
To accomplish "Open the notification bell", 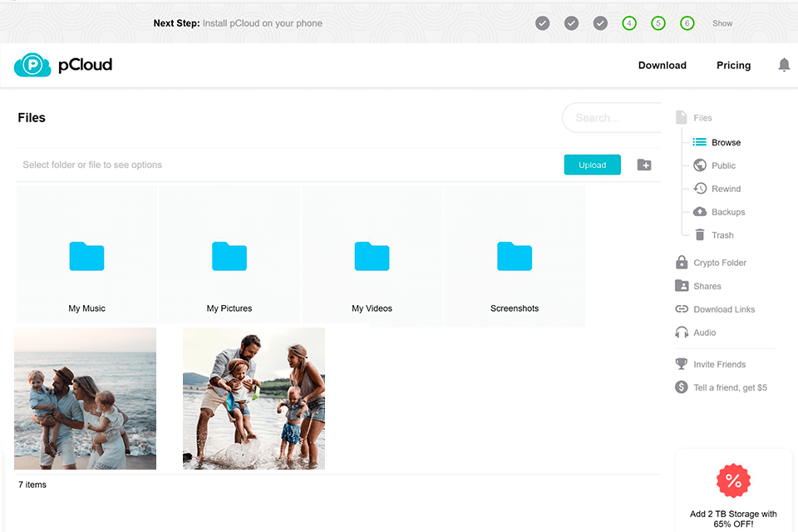I will (784, 64).
